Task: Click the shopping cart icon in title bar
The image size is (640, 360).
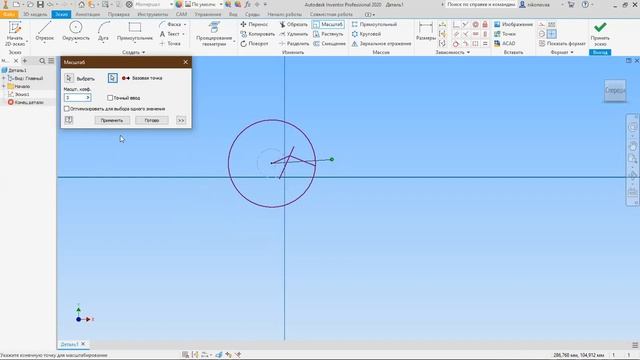Action: 571,4
